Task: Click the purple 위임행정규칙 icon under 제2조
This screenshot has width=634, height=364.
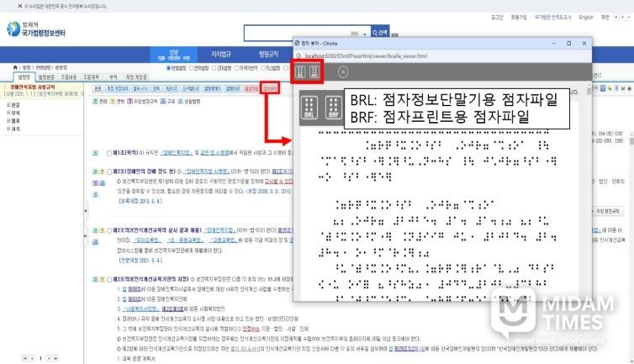Action: click(95, 183)
